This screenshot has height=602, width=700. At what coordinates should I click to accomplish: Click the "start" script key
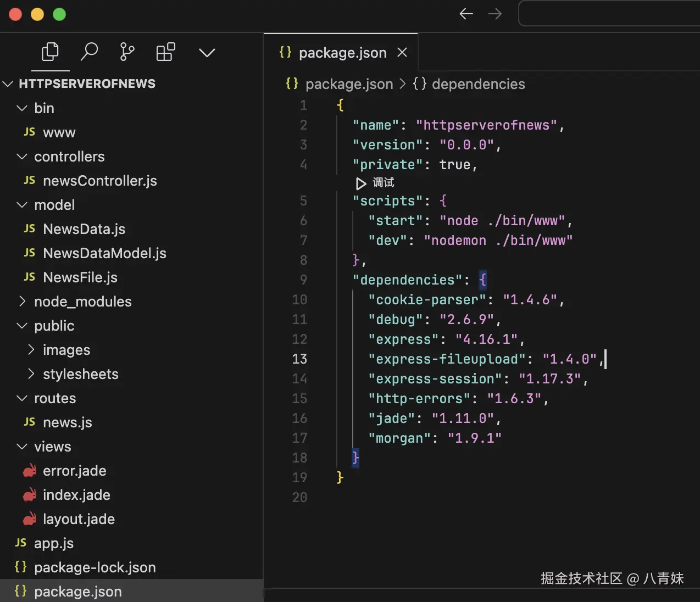coord(396,221)
